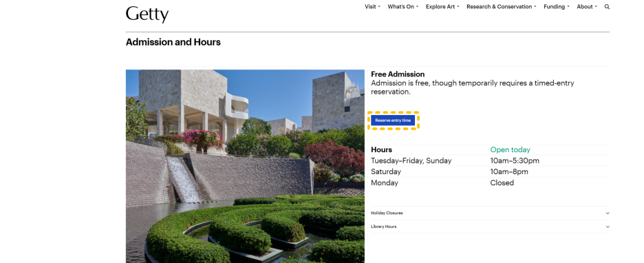Viewport: 644px width, 263px height.
Task: Open the Funding menu
Action: click(557, 7)
